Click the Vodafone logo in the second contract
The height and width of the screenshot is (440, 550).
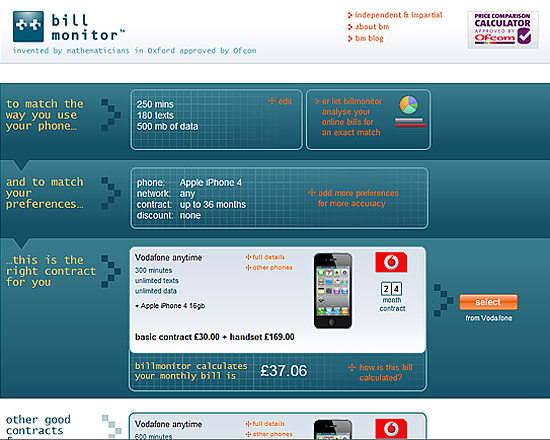tap(391, 429)
